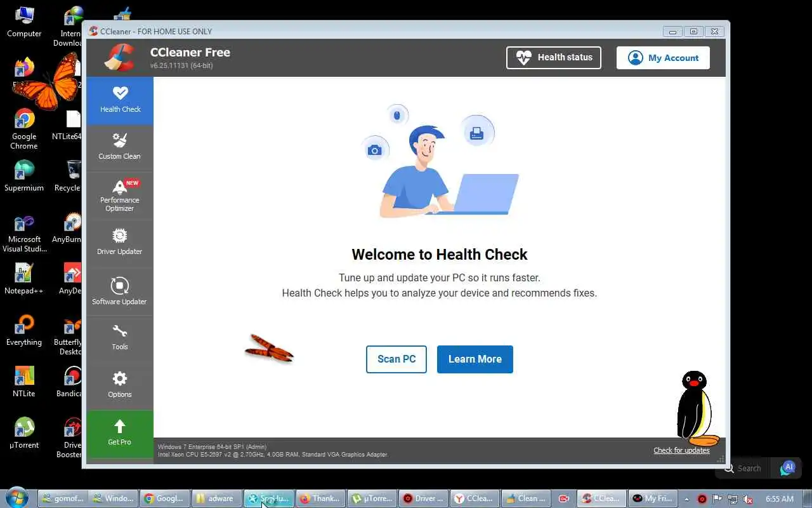The width and height of the screenshot is (812, 508).
Task: Open the Health Check sidebar section
Action: point(120,100)
